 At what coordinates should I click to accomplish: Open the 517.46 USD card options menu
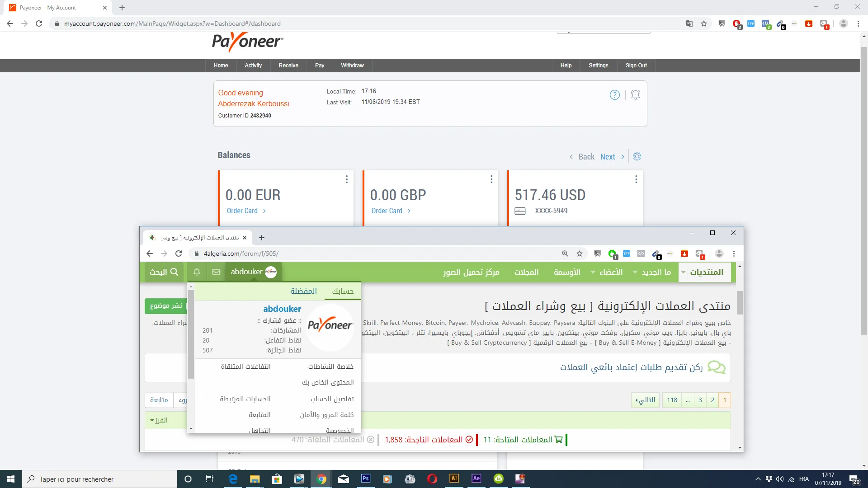[x=636, y=179]
